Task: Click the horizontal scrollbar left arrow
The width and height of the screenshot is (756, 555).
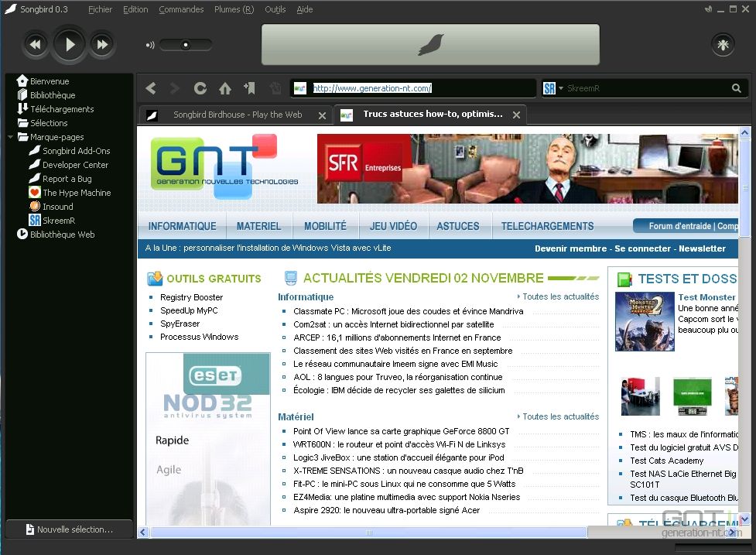Action: coord(143,533)
